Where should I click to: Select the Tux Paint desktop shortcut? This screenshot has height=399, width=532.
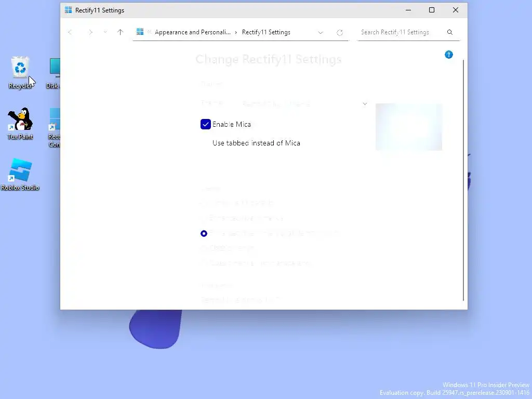(x=20, y=124)
